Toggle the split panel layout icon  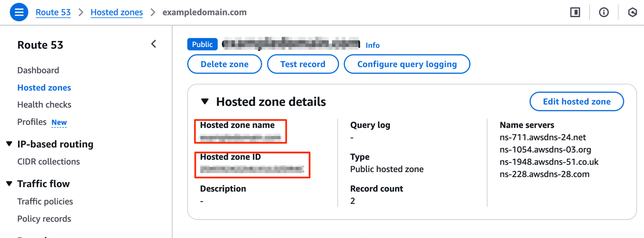(575, 12)
